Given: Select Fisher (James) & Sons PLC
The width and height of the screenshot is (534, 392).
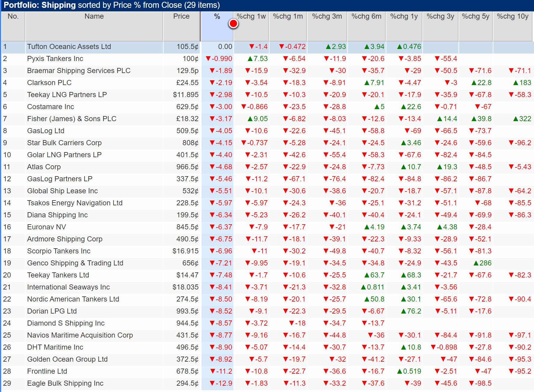Looking at the screenshot, I should pyautogui.click(x=72, y=119).
